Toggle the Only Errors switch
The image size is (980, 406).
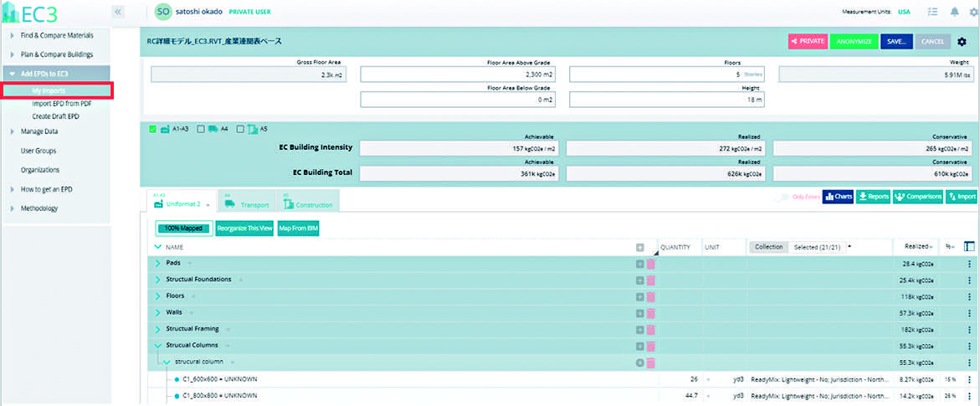tap(782, 197)
